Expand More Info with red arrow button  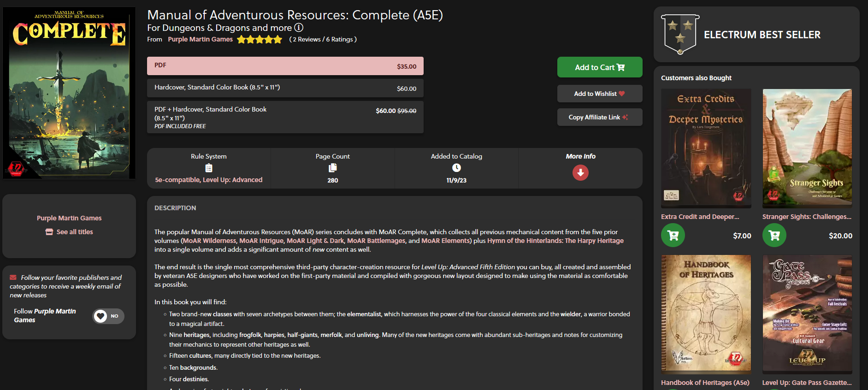point(580,173)
